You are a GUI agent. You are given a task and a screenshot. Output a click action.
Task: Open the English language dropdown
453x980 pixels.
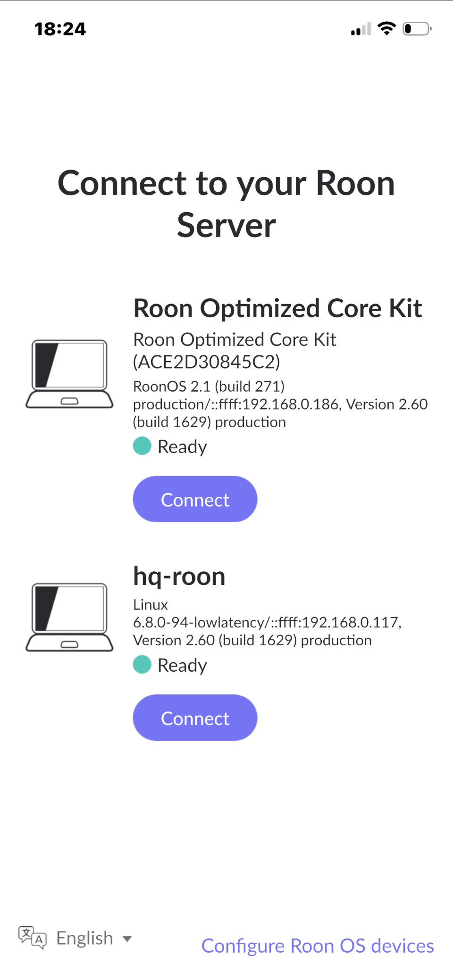click(x=85, y=938)
